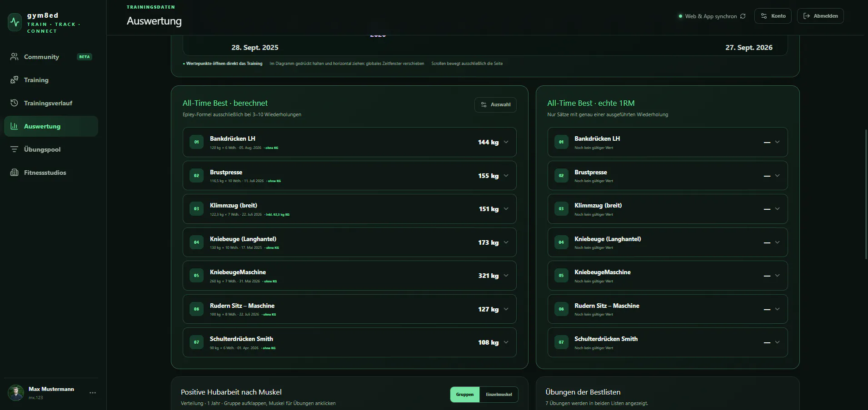Click Max Mustermann's profile avatar
The height and width of the screenshot is (410, 868).
click(16, 393)
